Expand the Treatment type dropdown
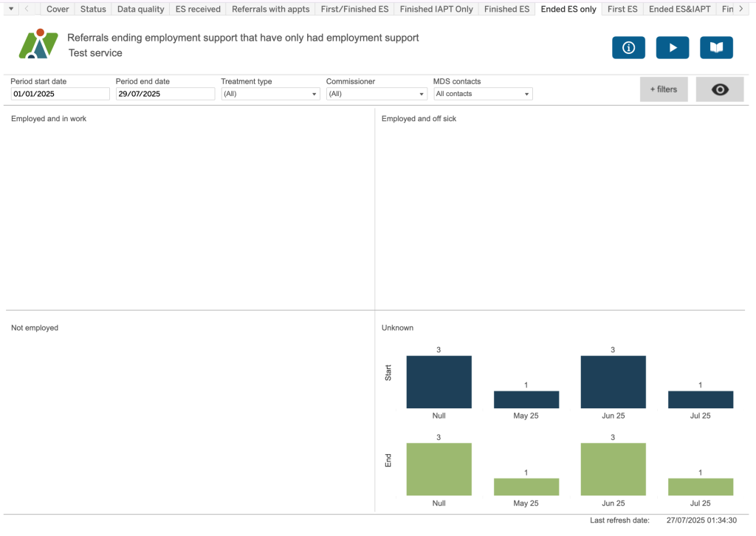The width and height of the screenshot is (756, 536). click(x=270, y=94)
